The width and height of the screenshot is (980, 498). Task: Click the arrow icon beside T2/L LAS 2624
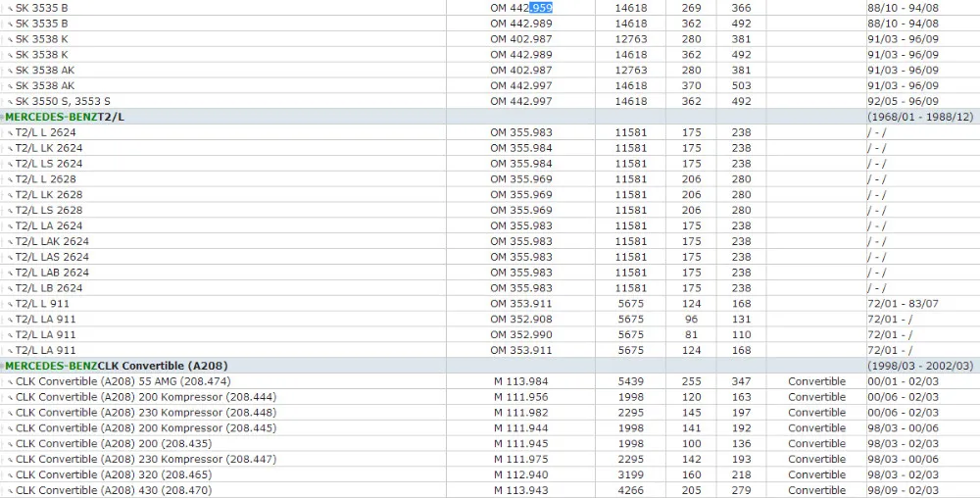[10, 258]
